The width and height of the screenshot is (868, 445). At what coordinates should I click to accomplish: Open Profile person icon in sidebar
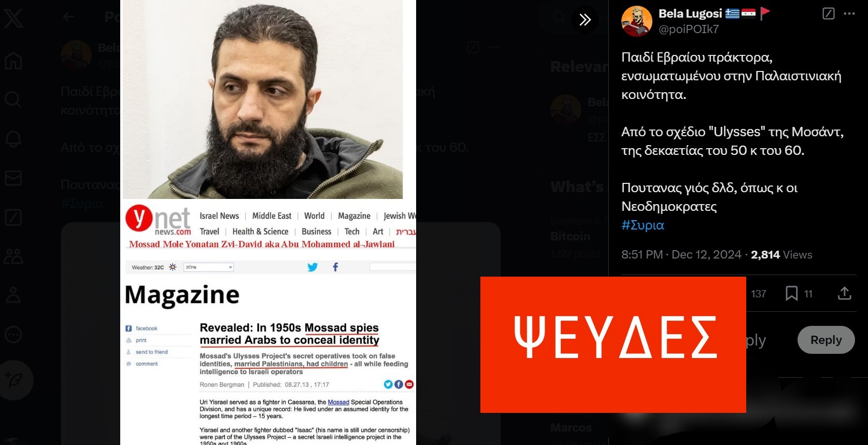click(x=13, y=295)
